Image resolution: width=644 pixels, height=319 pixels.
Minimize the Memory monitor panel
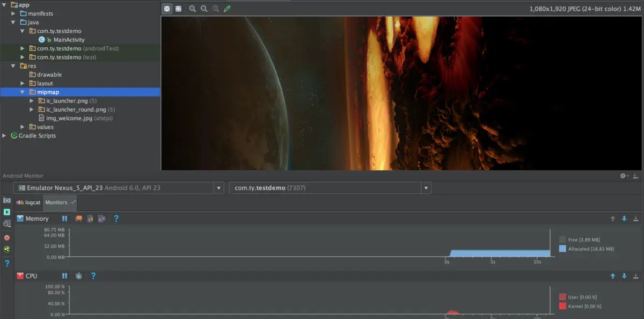[x=636, y=219]
